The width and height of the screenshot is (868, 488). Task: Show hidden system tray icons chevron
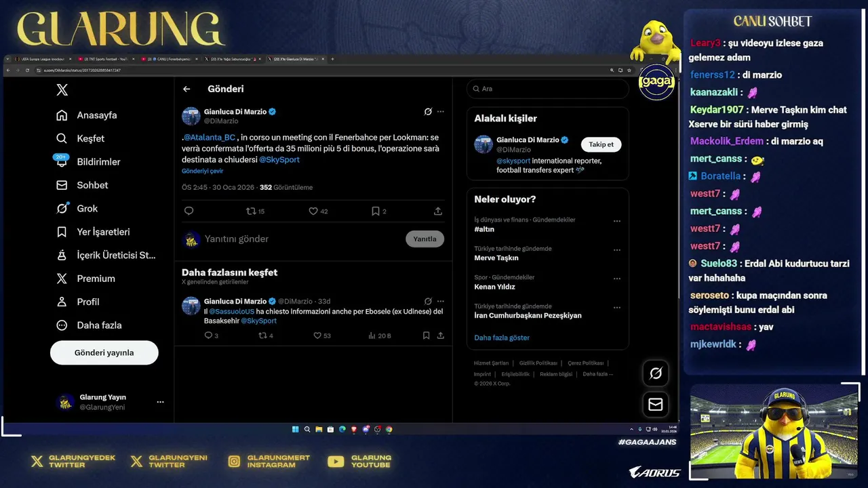(632, 429)
